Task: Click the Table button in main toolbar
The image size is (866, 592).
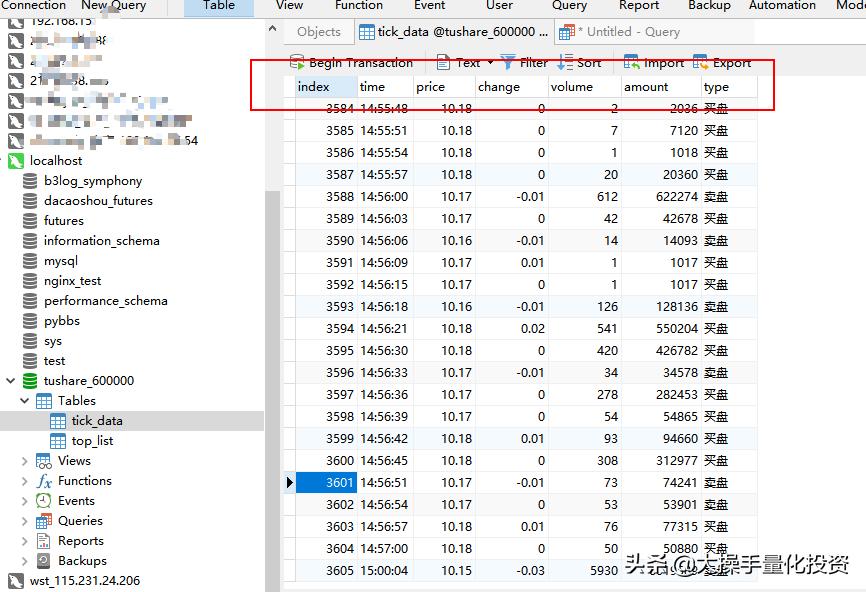Action: click(219, 6)
